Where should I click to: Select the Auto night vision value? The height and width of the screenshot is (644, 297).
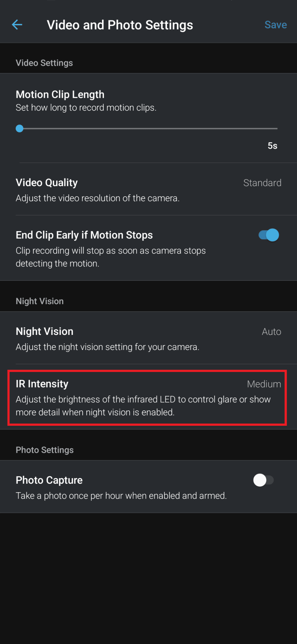(x=271, y=331)
